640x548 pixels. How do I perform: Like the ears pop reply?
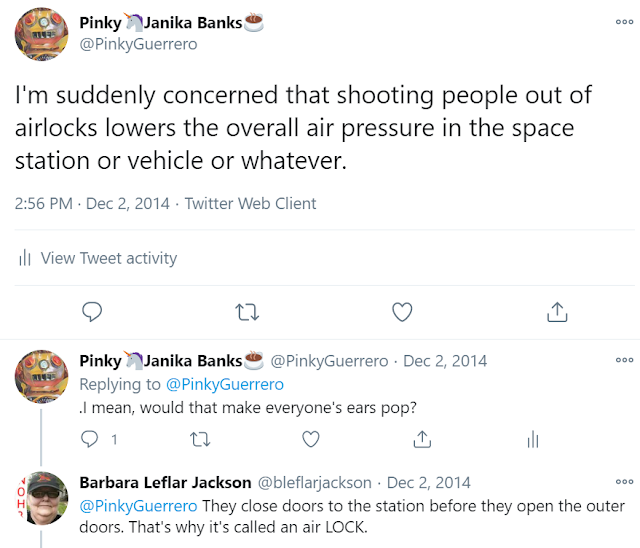311,438
